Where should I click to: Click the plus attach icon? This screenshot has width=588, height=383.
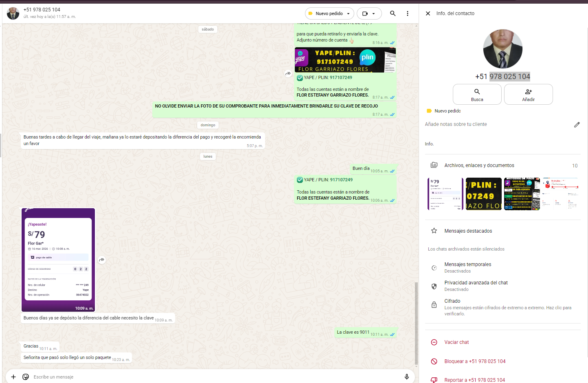click(x=13, y=377)
